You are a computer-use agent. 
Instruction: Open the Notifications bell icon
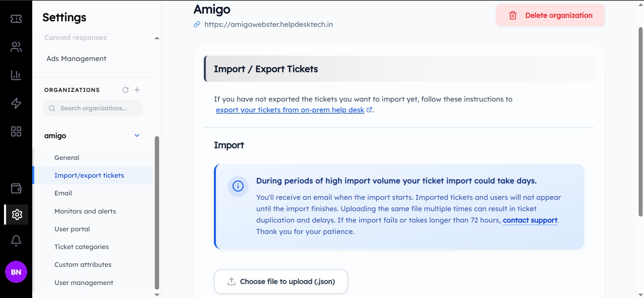click(x=15, y=240)
